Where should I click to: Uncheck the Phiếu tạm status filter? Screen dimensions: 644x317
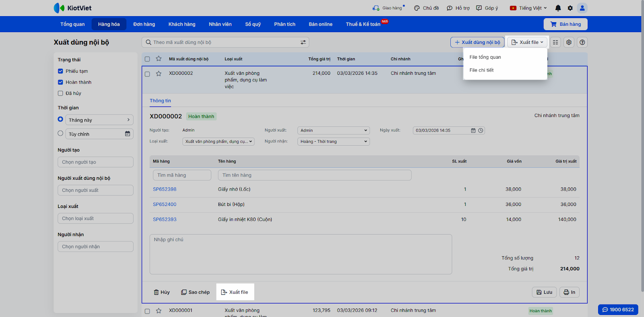pos(60,71)
